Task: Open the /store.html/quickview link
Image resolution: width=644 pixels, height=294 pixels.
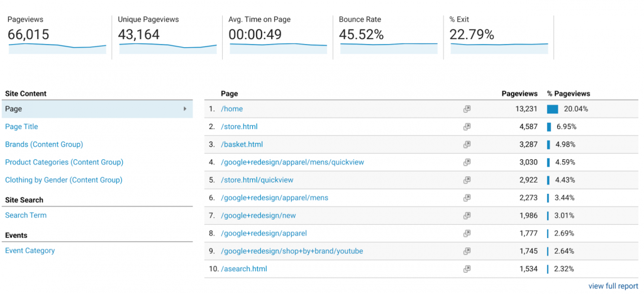Action: (x=257, y=179)
